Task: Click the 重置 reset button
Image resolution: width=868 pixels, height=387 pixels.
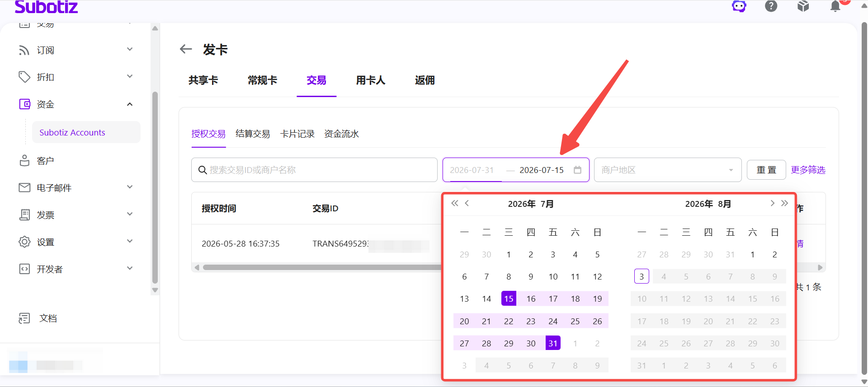Action: click(x=766, y=170)
